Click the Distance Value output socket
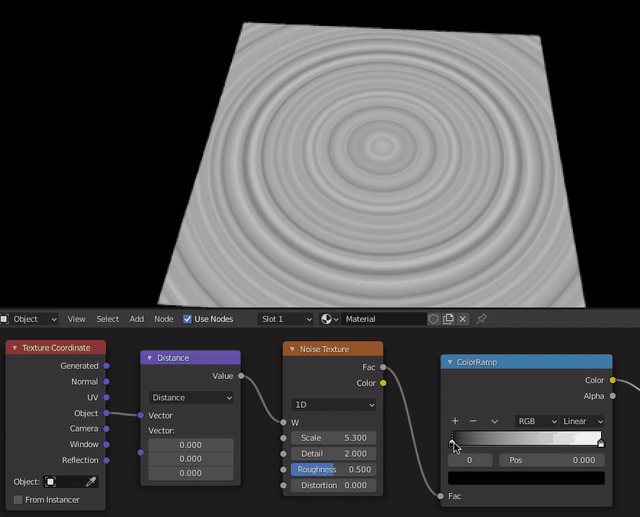 click(241, 376)
